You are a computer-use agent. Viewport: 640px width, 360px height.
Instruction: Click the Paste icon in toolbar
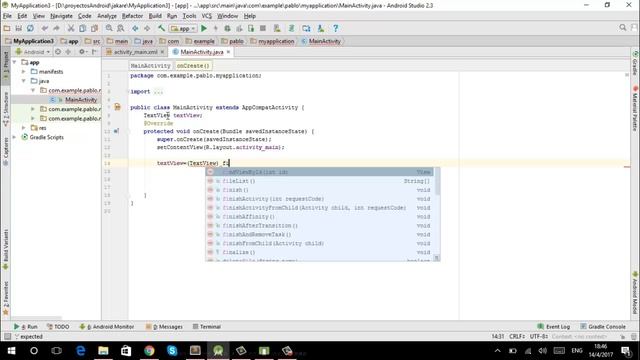(x=94, y=28)
